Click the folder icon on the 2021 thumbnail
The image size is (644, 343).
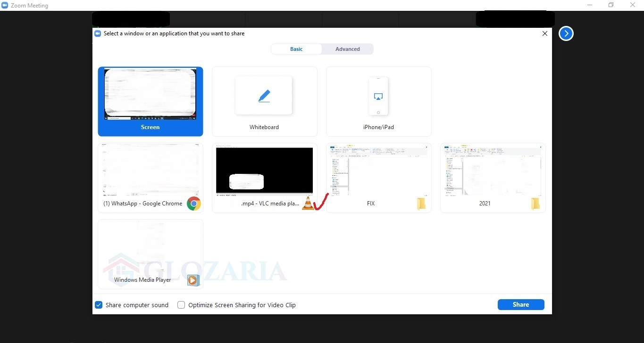pos(535,204)
